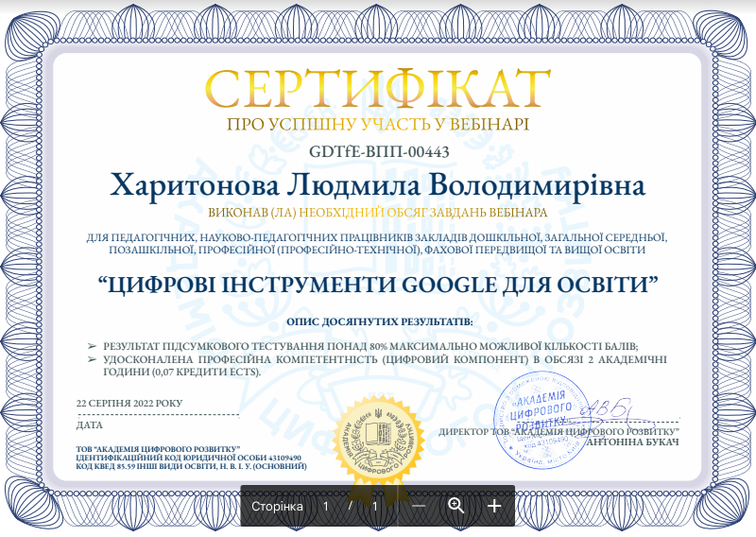Click webinar title 'ЦИФРОВІ ІНСТРУМЕНТИ GOOGLE ДЛЯ ОСВІТИ'

tap(378, 285)
